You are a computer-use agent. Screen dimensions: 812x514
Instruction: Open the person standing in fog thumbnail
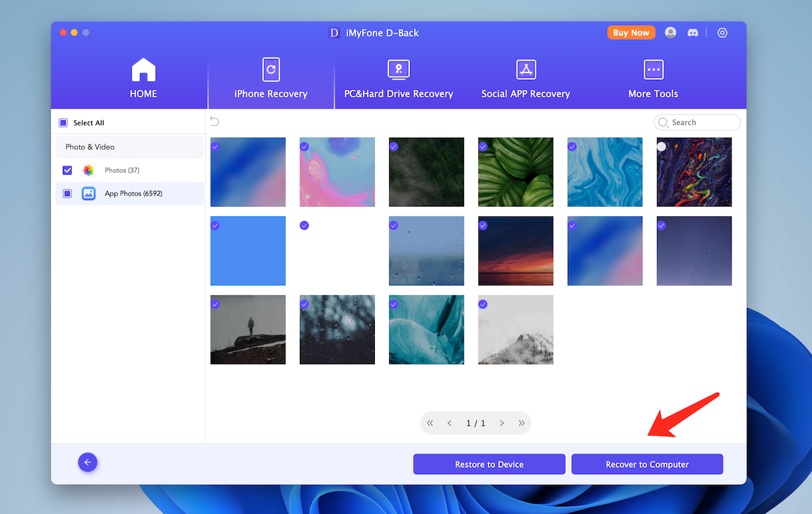[248, 329]
